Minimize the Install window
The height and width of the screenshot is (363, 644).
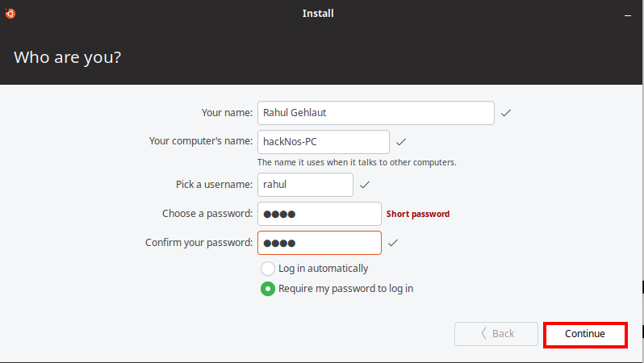pos(628,15)
